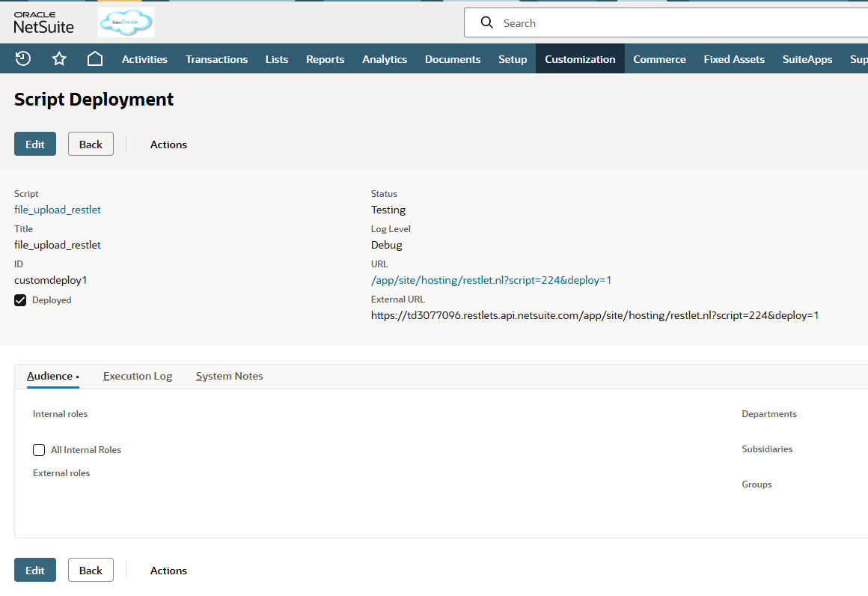Select the Audience tab

50,376
